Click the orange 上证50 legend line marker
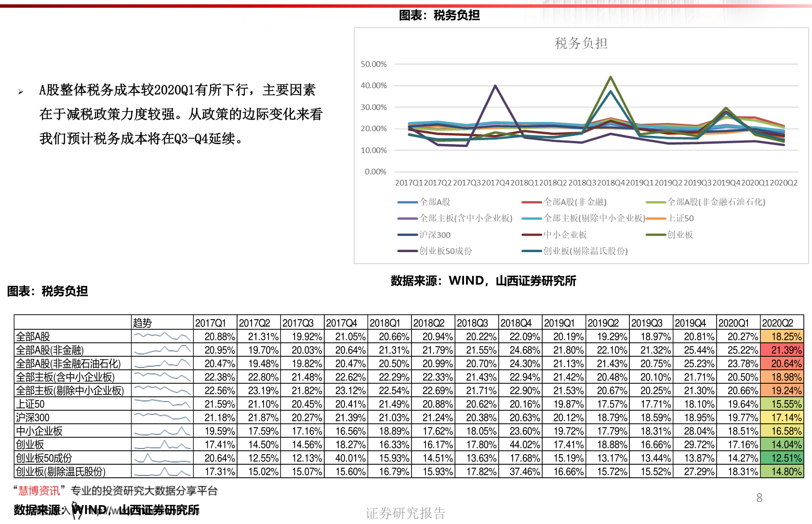 tap(656, 218)
